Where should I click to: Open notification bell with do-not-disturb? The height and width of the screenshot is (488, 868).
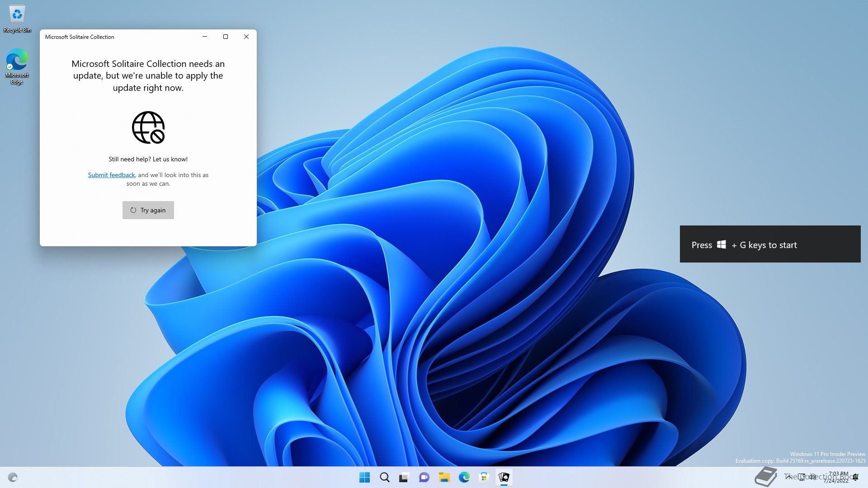click(x=855, y=477)
